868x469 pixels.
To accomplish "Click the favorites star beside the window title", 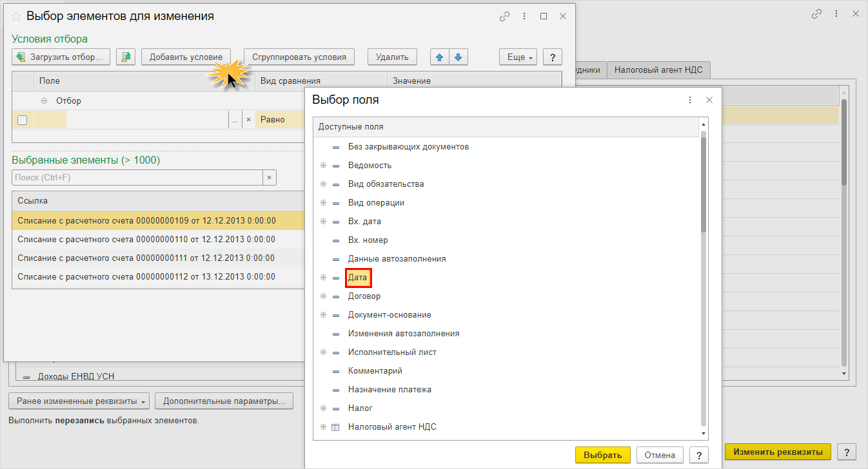I will pyautogui.click(x=16, y=16).
